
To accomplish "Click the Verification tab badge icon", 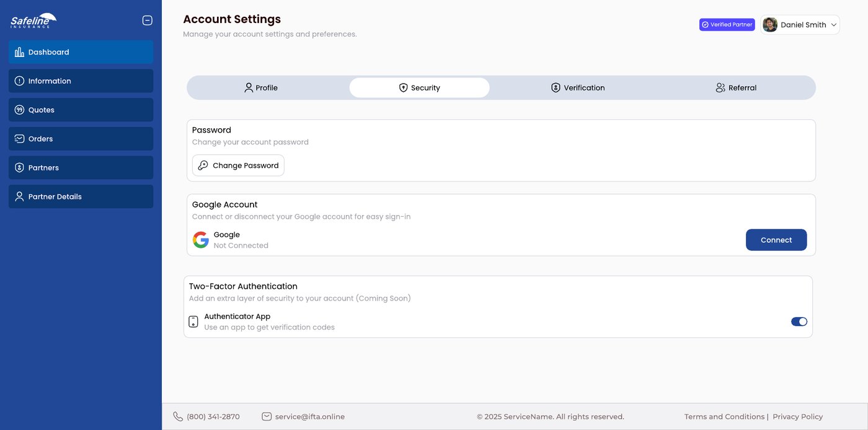I will click(556, 88).
